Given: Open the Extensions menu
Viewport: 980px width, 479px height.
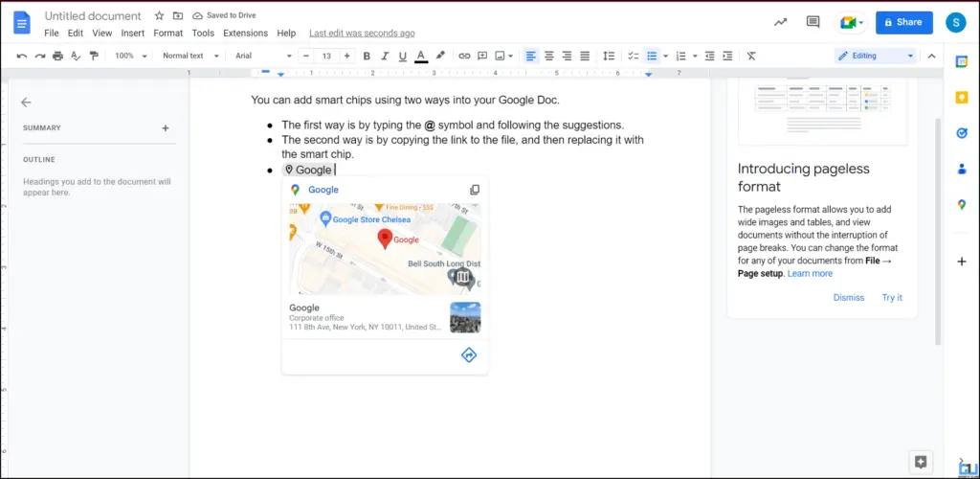Looking at the screenshot, I should click(246, 34).
